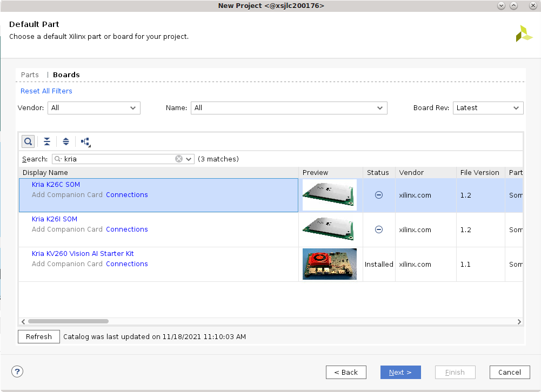The image size is (541, 392).
Task: Toggle the search filter magnifier icon
Action: pyautogui.click(x=28, y=141)
